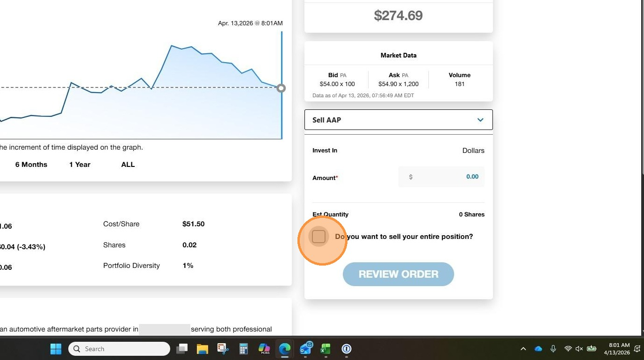Open the battery status tray icon
This screenshot has width=644, height=360.
592,349
